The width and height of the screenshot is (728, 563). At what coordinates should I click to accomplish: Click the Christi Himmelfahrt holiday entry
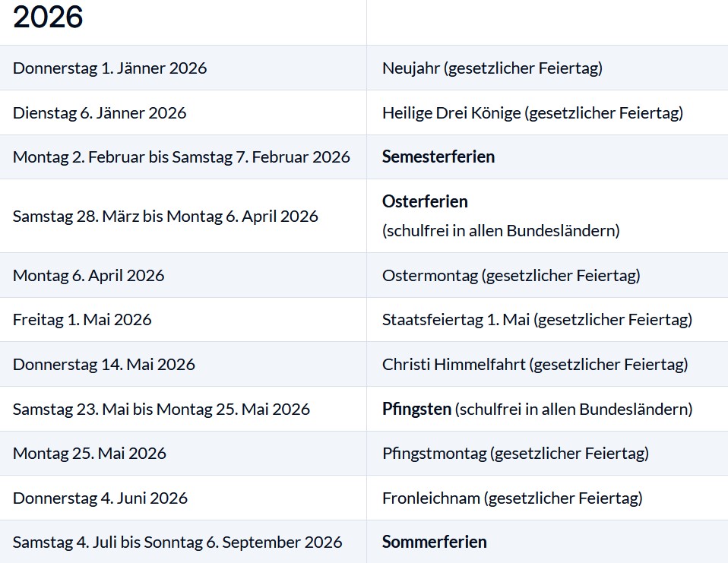[x=534, y=365]
